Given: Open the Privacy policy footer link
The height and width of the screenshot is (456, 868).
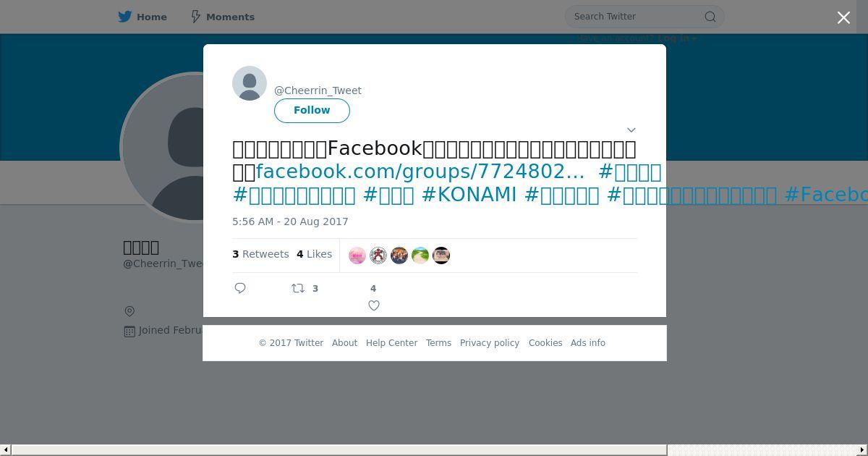Looking at the screenshot, I should [x=490, y=343].
